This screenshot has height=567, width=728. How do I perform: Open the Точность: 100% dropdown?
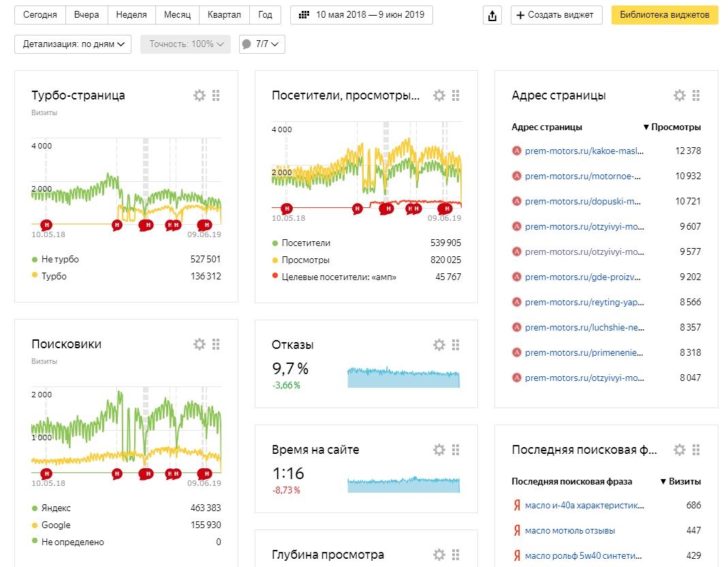point(186,44)
